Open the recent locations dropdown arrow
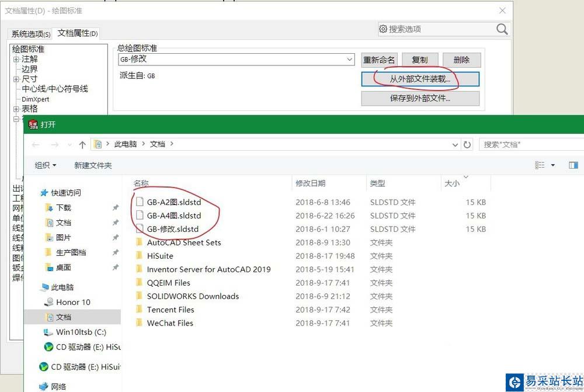 point(69,144)
